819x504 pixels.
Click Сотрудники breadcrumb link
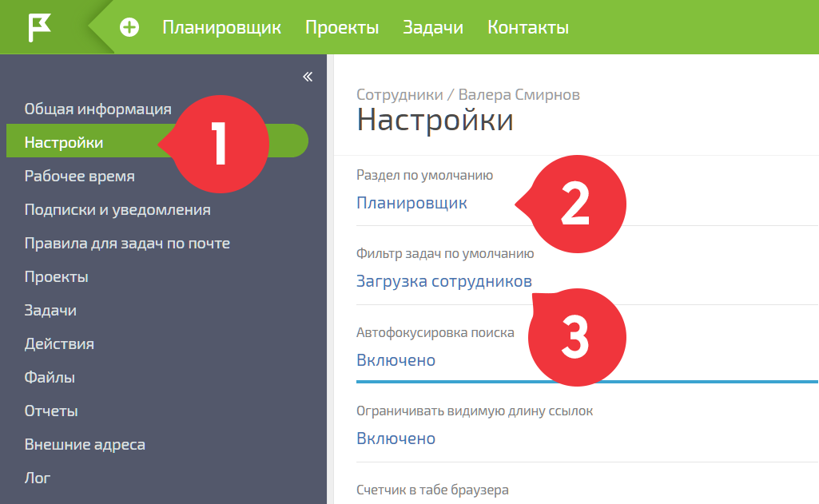400,94
